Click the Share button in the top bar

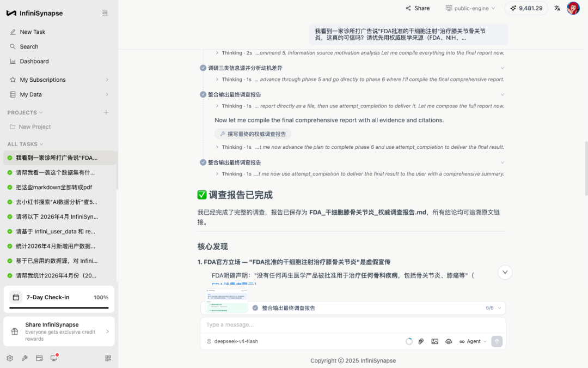coord(418,8)
